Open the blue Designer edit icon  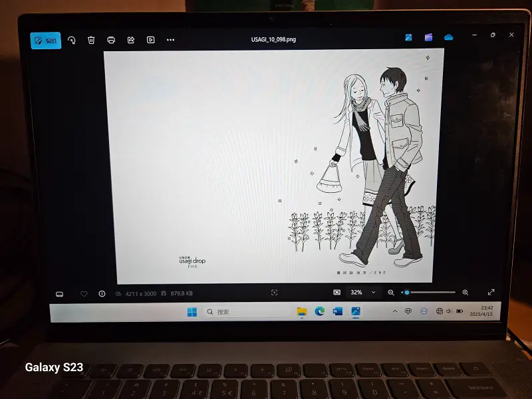click(x=408, y=37)
